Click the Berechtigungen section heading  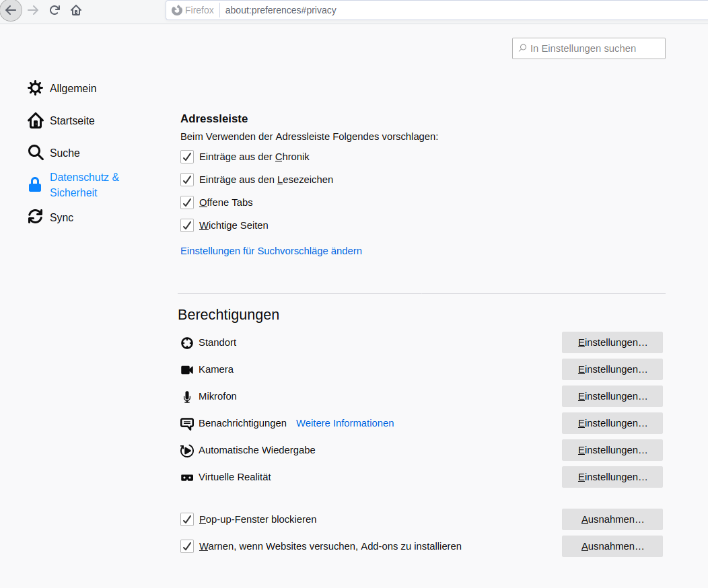228,315
